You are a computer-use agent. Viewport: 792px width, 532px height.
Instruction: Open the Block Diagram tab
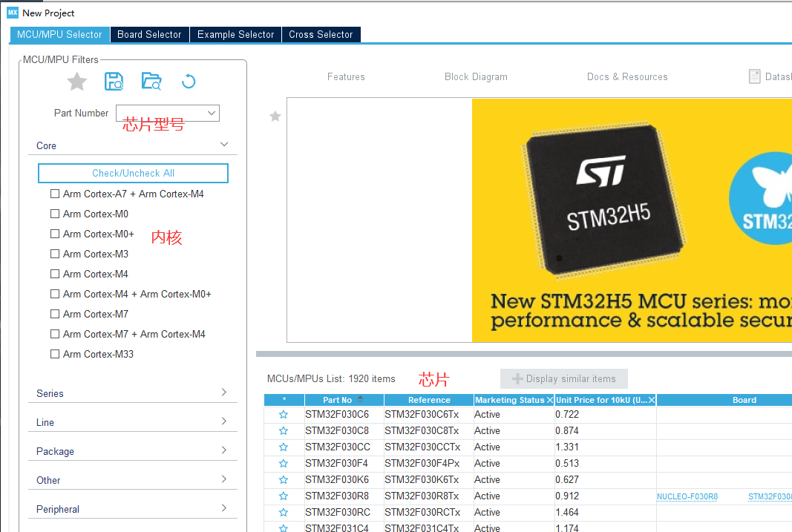[476, 76]
